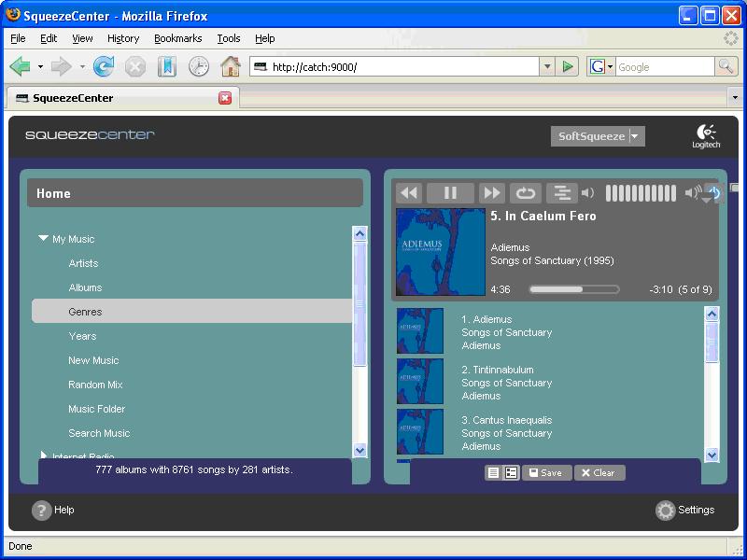The height and width of the screenshot is (560, 747).
Task: Click the song progress bar
Action: pos(573,289)
